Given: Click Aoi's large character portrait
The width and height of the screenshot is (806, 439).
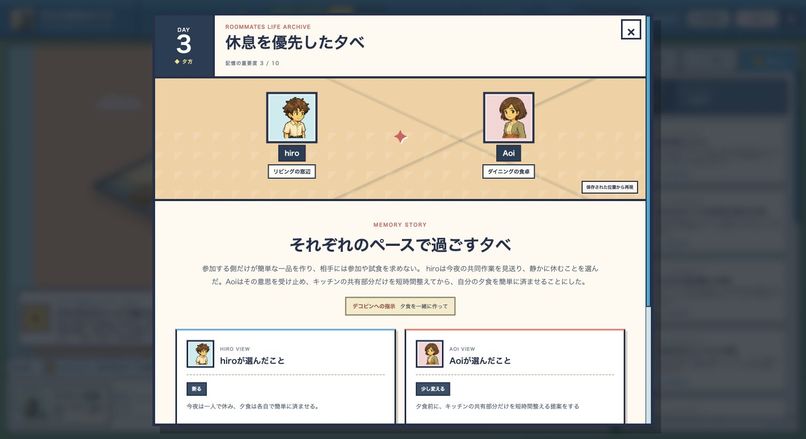Looking at the screenshot, I should (508, 118).
